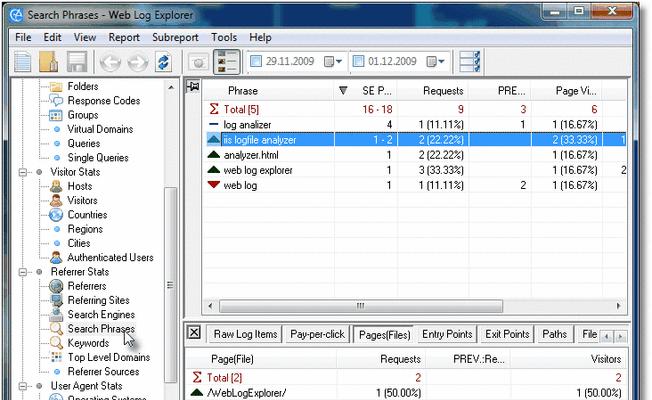Select the Countries globe icon
Image resolution: width=652 pixels, height=400 pixels.
pos(56,215)
